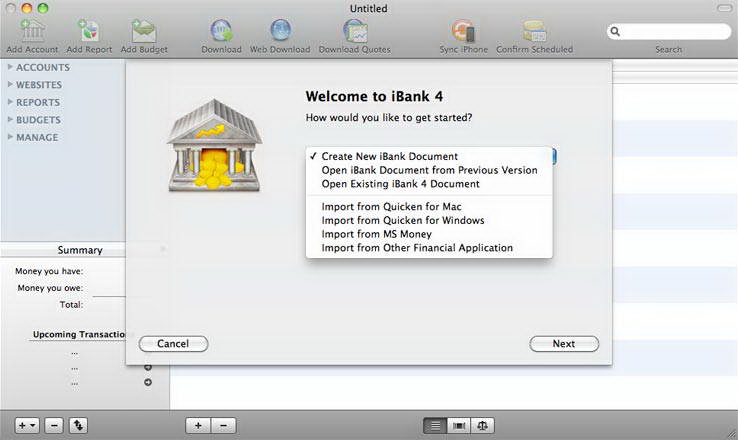Click the balance scale reconcile icon
This screenshot has width=738, height=440.
(482, 425)
